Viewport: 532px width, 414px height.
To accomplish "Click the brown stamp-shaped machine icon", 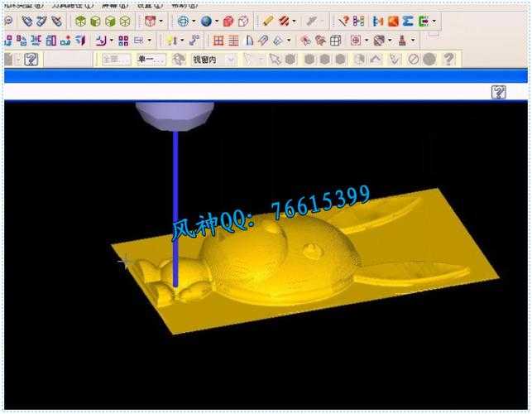I will (402, 41).
